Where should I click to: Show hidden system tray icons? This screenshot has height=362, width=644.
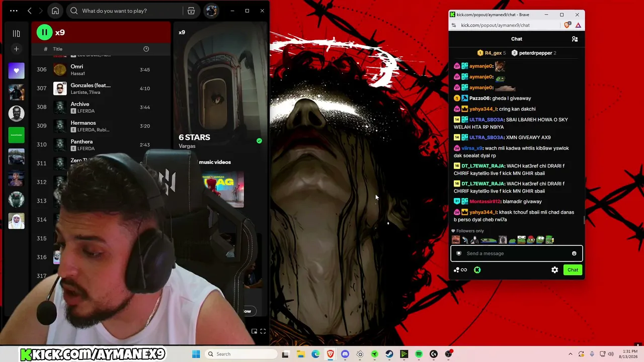point(570,354)
